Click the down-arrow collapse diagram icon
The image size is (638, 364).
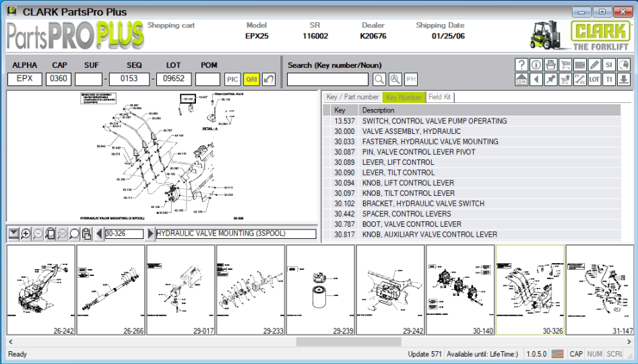pyautogui.click(x=13, y=233)
